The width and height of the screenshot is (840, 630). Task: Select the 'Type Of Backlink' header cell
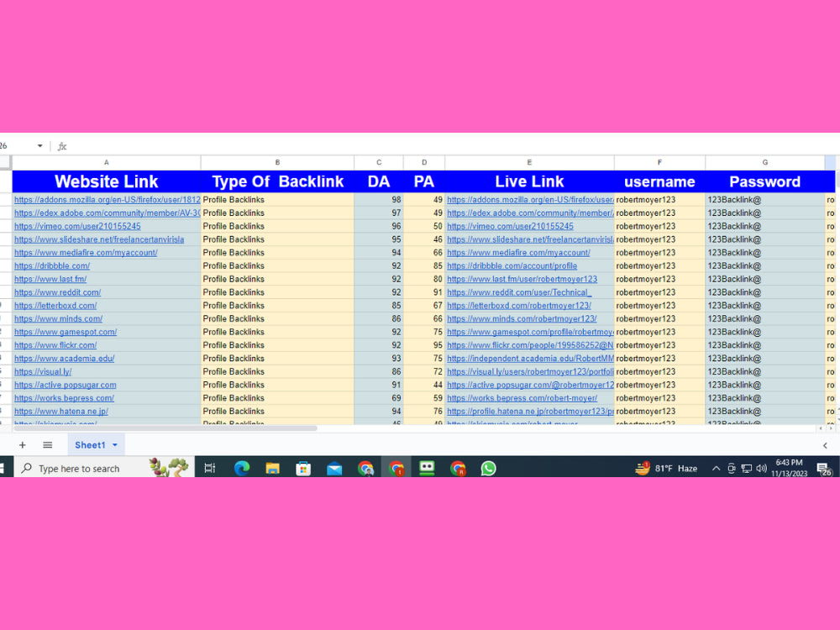pyautogui.click(x=277, y=181)
